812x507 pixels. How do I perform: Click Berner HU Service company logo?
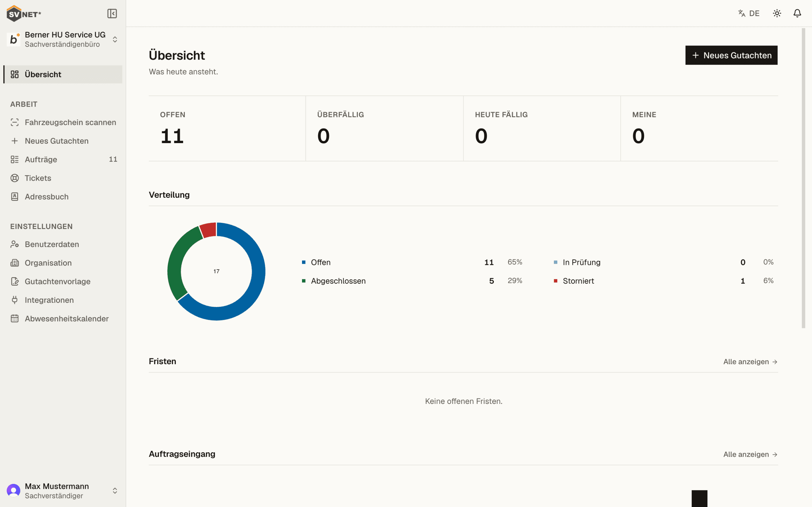click(x=13, y=39)
